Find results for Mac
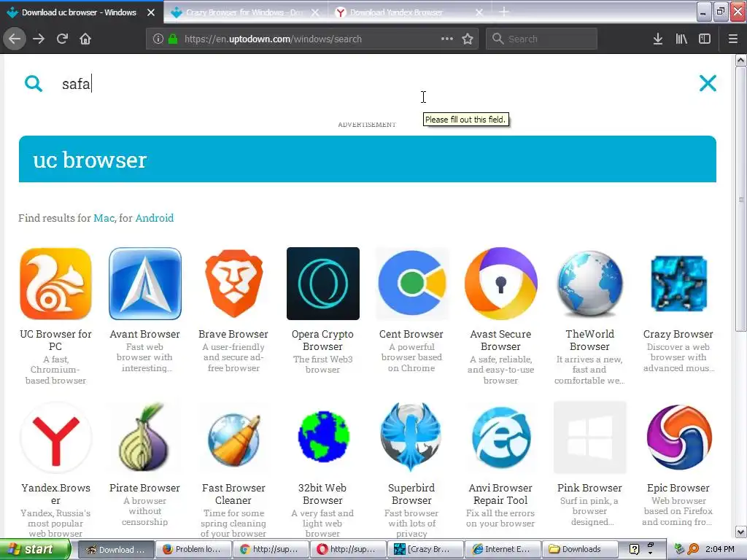This screenshot has width=747, height=560. pyautogui.click(x=104, y=218)
